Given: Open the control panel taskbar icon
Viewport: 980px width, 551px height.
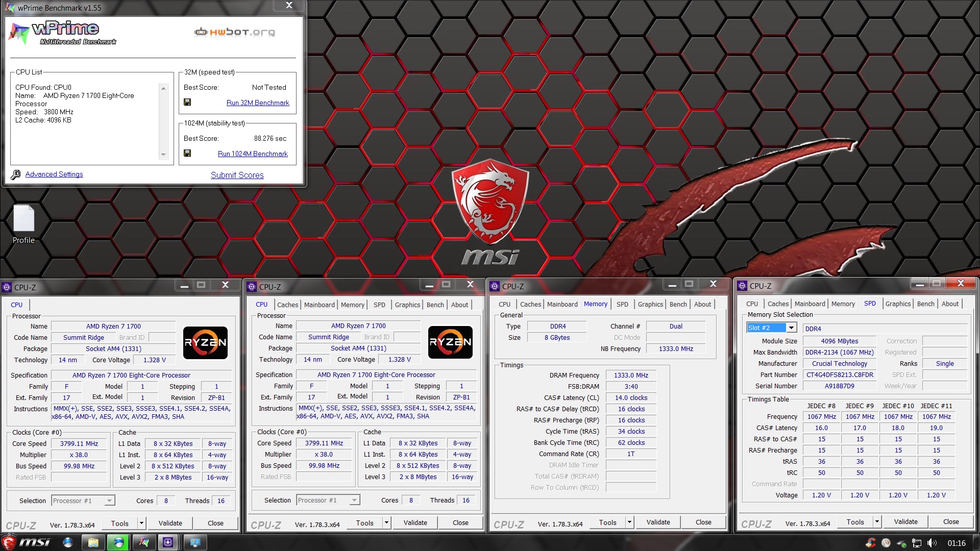Looking at the screenshot, I should [x=195, y=542].
